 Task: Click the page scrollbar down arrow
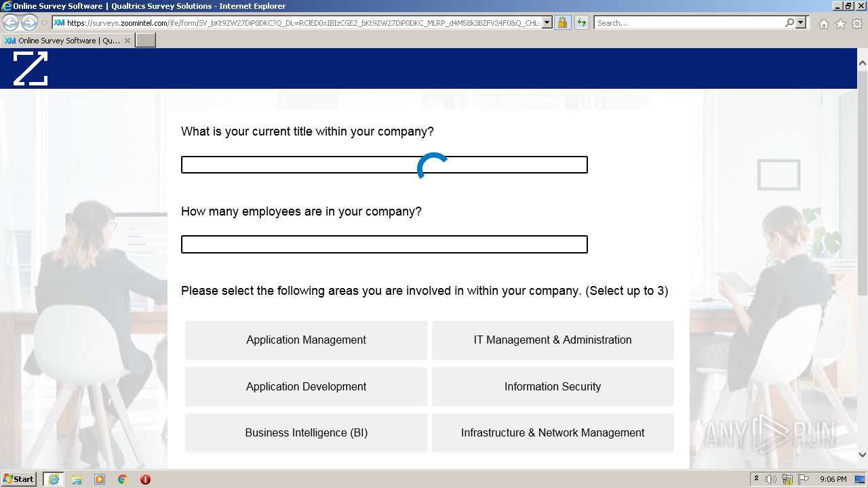tap(863, 454)
